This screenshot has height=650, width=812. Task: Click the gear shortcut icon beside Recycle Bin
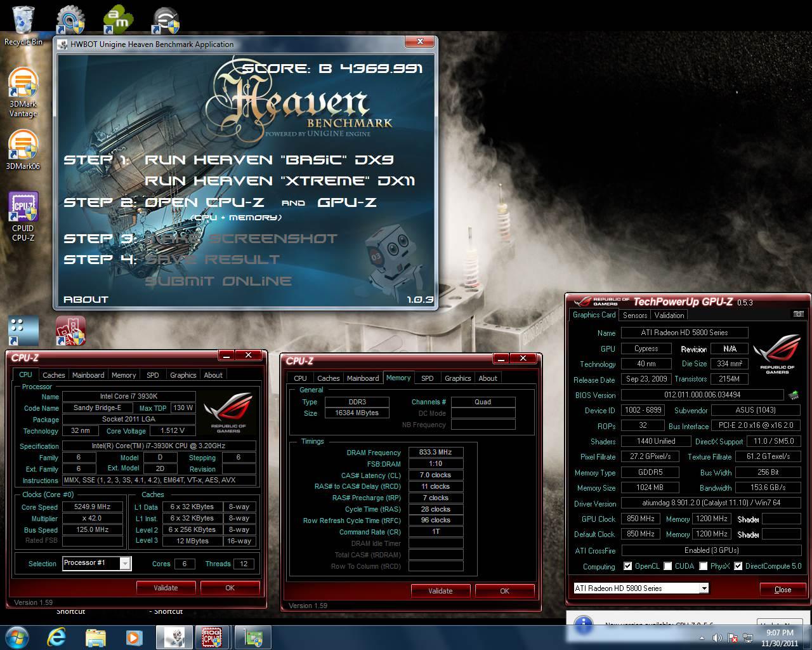point(70,20)
